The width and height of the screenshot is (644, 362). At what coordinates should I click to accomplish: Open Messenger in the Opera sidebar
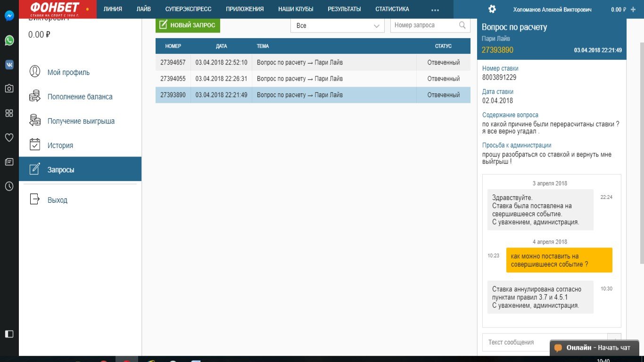click(9, 16)
